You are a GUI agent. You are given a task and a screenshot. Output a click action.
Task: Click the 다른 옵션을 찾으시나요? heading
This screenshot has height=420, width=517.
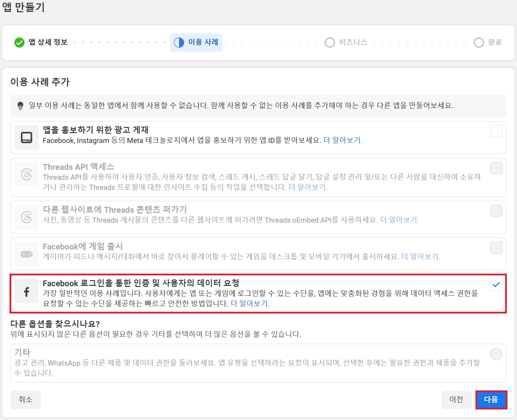(55, 324)
